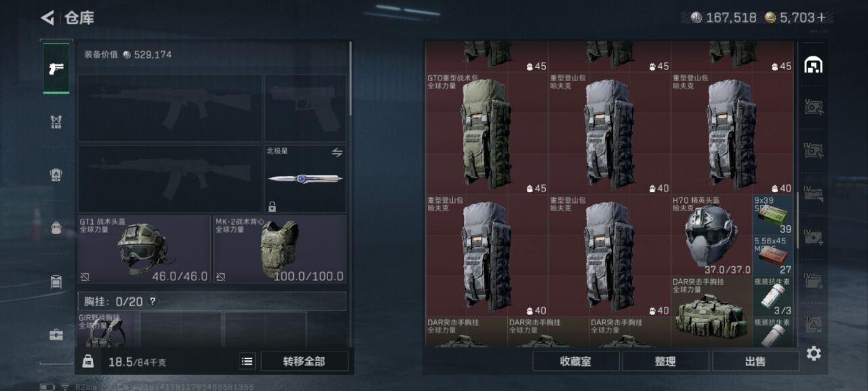Open the list view icon beside 转移全部
The image size is (868, 391).
click(x=248, y=362)
